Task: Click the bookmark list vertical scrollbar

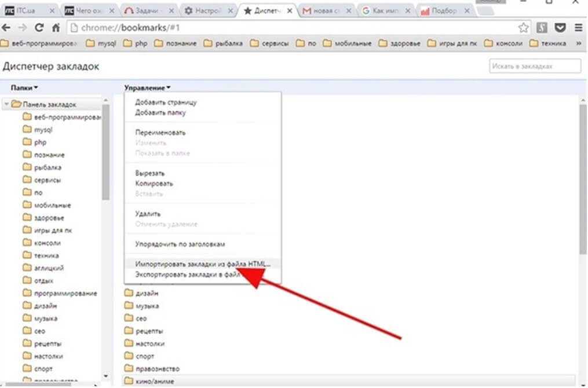Action: [x=583, y=179]
